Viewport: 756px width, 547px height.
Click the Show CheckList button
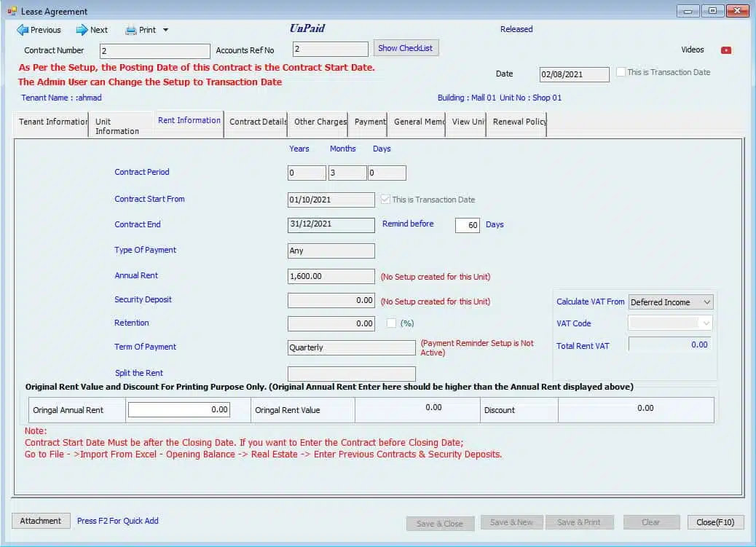pyautogui.click(x=406, y=48)
